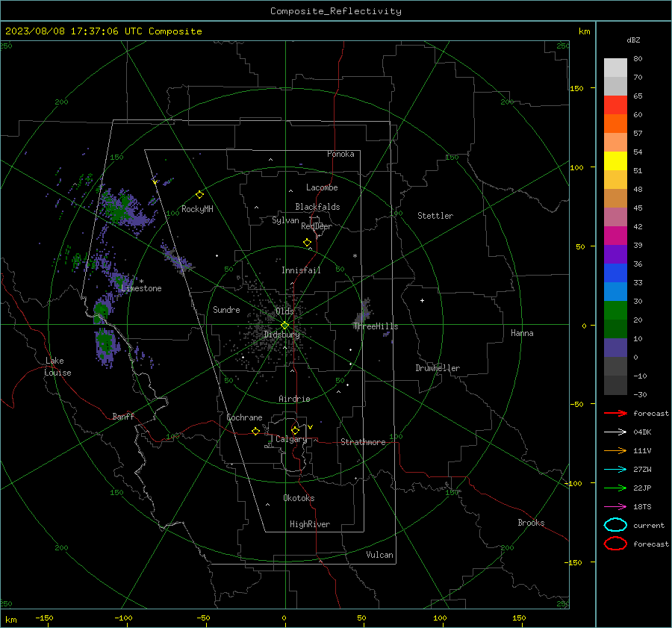Click the orange 111V arrow in legend

click(615, 450)
